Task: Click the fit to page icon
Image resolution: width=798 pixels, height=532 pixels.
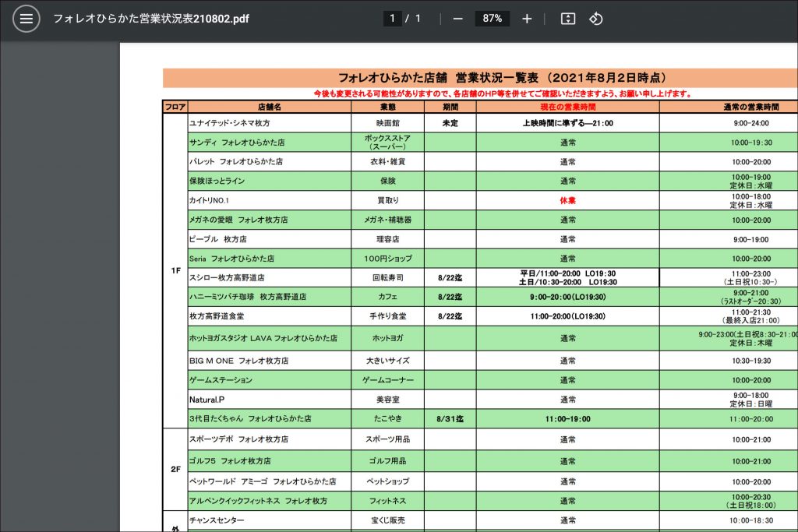Action: pos(568,19)
